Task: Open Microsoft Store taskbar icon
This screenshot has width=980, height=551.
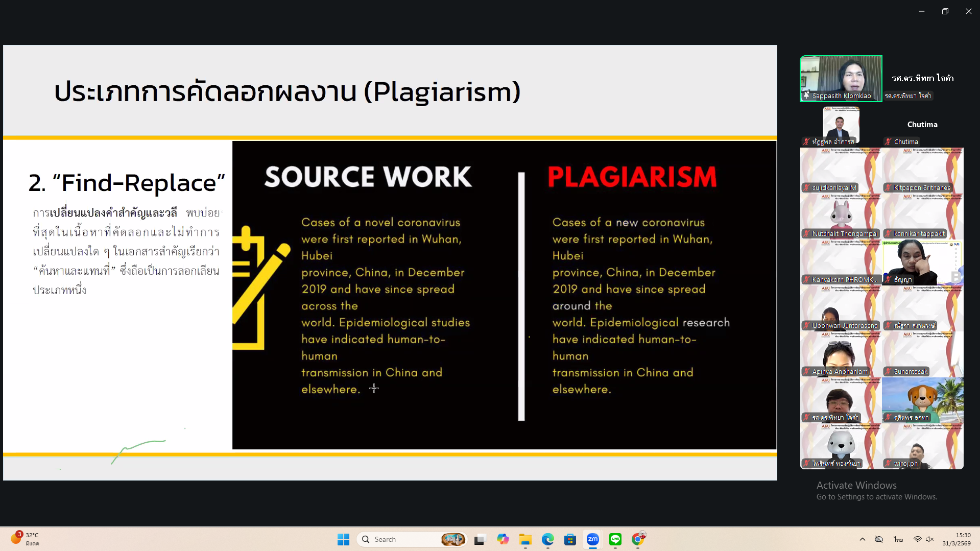Action: [x=570, y=539]
